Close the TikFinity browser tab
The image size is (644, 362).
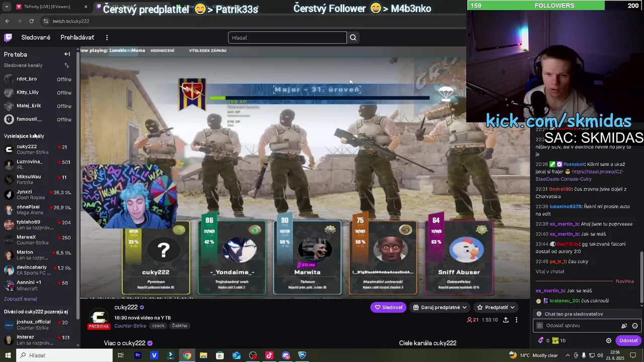coord(86,7)
